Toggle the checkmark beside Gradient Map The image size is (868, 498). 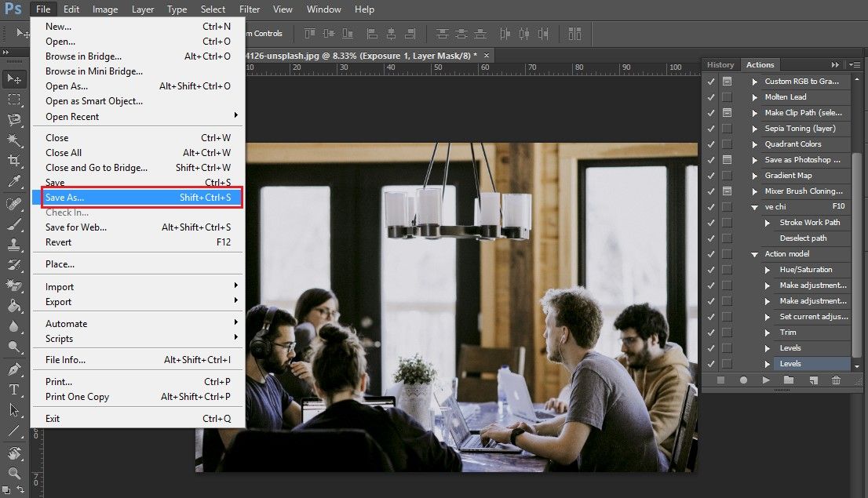coord(709,176)
